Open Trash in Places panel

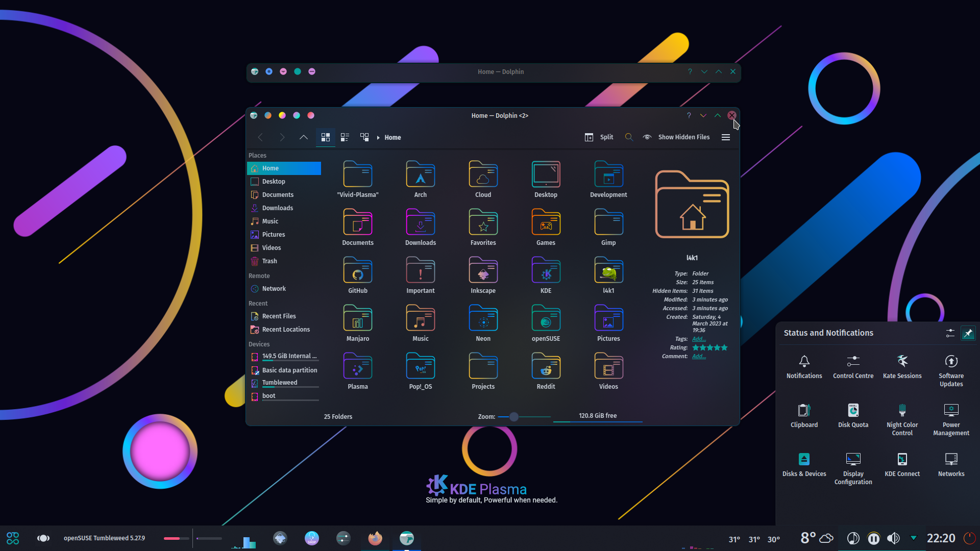point(284,261)
